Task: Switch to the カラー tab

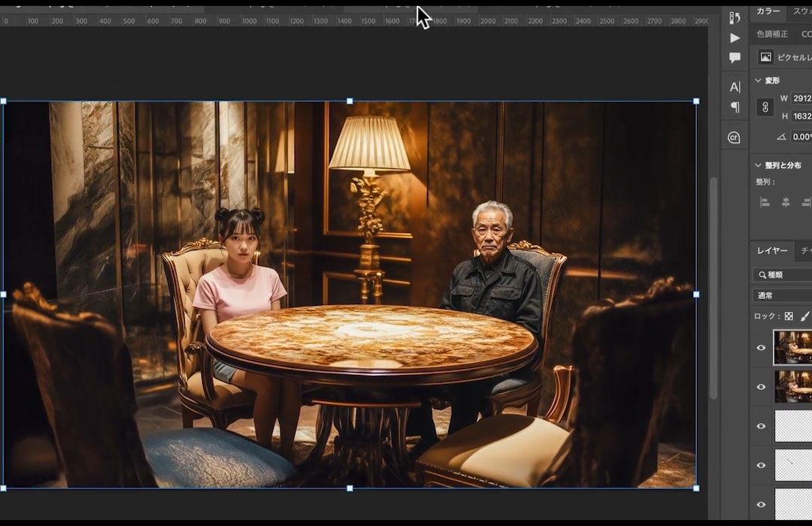Action: 768,11
